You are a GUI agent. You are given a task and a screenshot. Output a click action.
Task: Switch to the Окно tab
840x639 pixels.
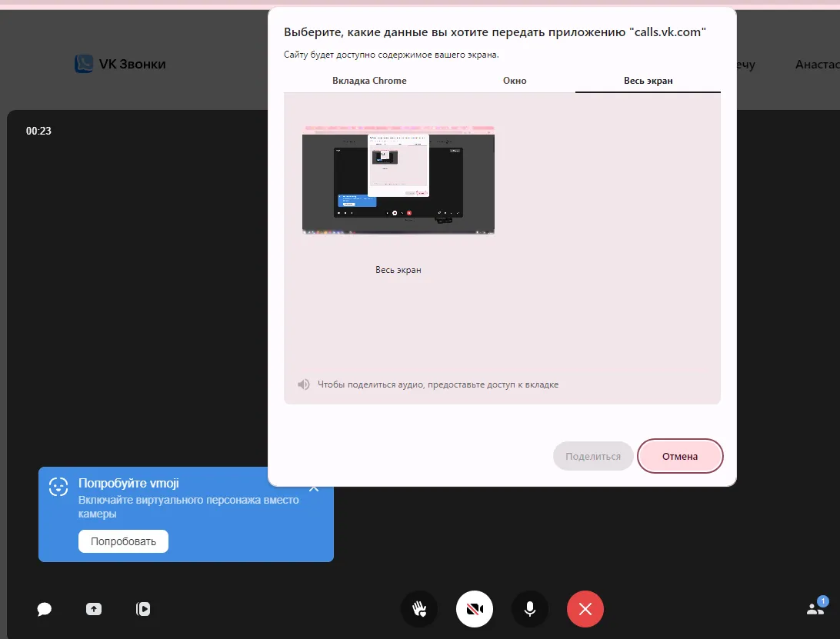[515, 80]
